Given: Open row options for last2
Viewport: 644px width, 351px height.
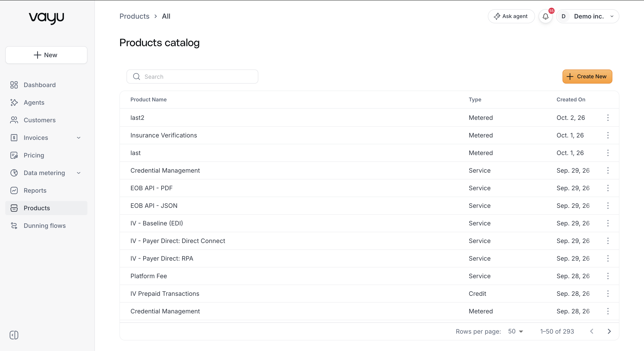Looking at the screenshot, I should click(608, 118).
